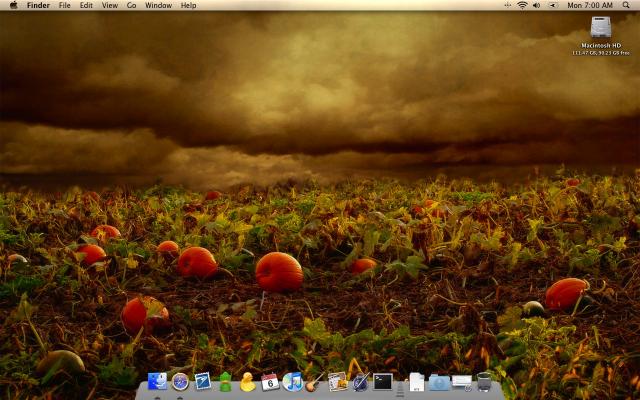Open iCal calendar icon in dock
Image resolution: width=640 pixels, height=400 pixels.
tap(270, 381)
